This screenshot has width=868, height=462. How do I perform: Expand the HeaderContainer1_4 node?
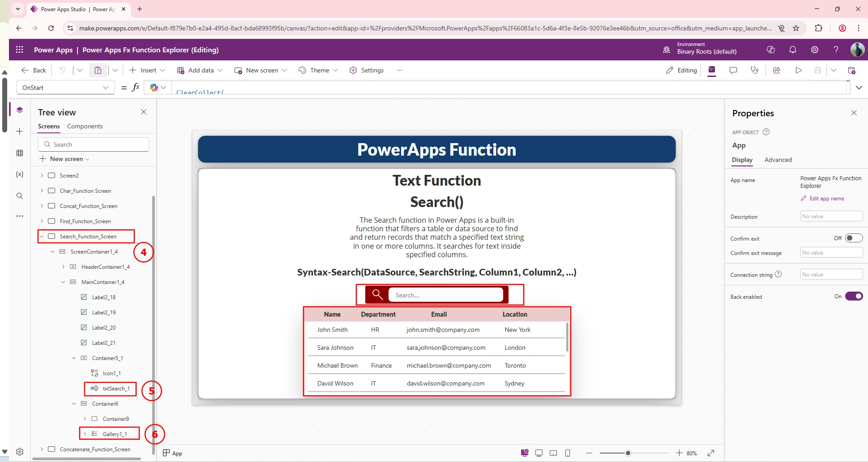[63, 267]
